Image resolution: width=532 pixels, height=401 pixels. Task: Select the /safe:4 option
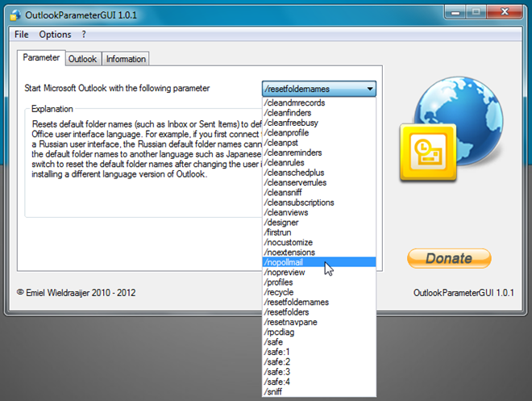[x=319, y=382]
